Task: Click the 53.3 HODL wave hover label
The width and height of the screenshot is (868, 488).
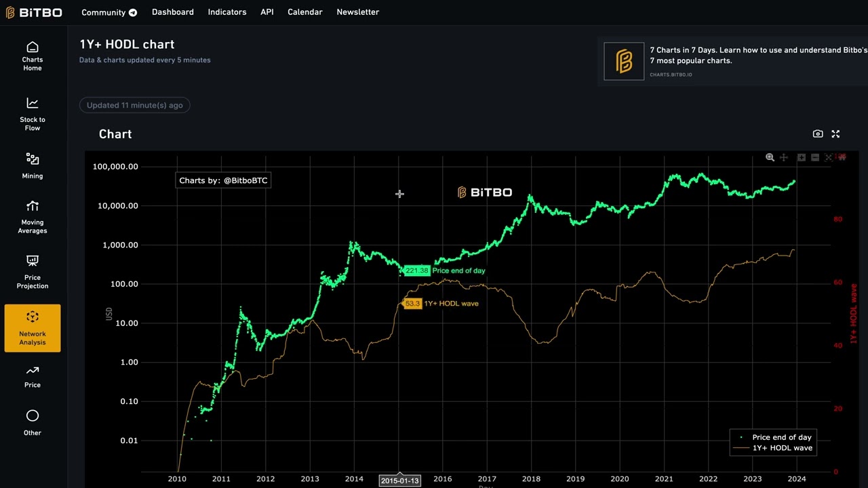Action: point(412,304)
